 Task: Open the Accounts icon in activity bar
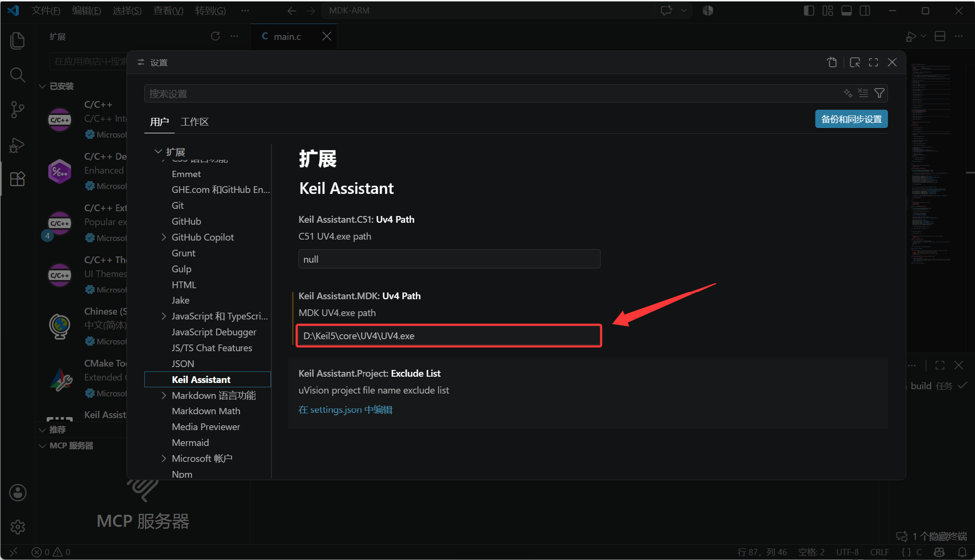[18, 493]
